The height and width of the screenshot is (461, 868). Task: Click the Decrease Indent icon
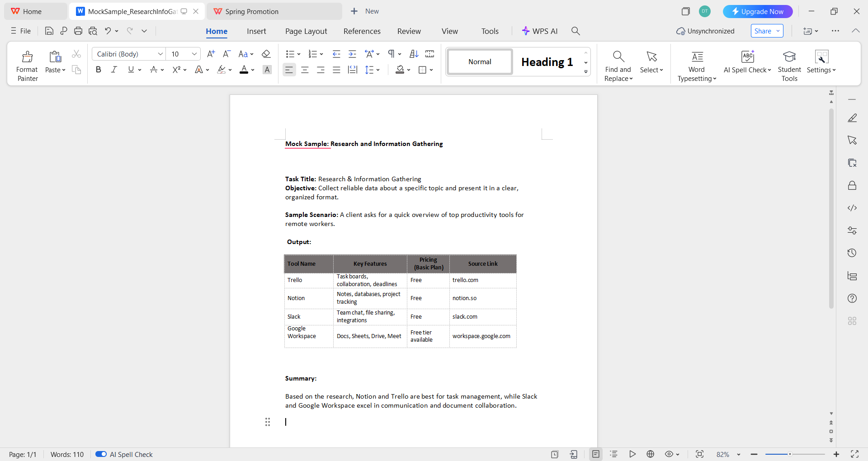tap(336, 54)
